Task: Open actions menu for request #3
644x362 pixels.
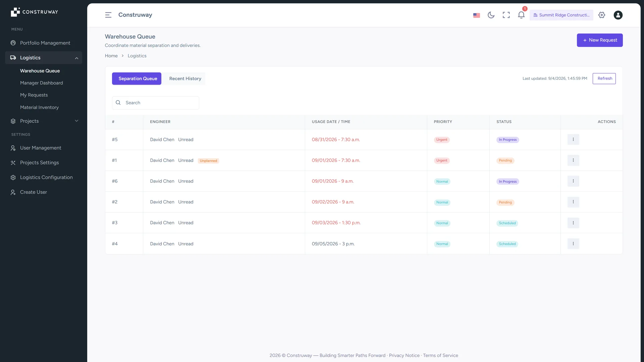Action: (573, 223)
